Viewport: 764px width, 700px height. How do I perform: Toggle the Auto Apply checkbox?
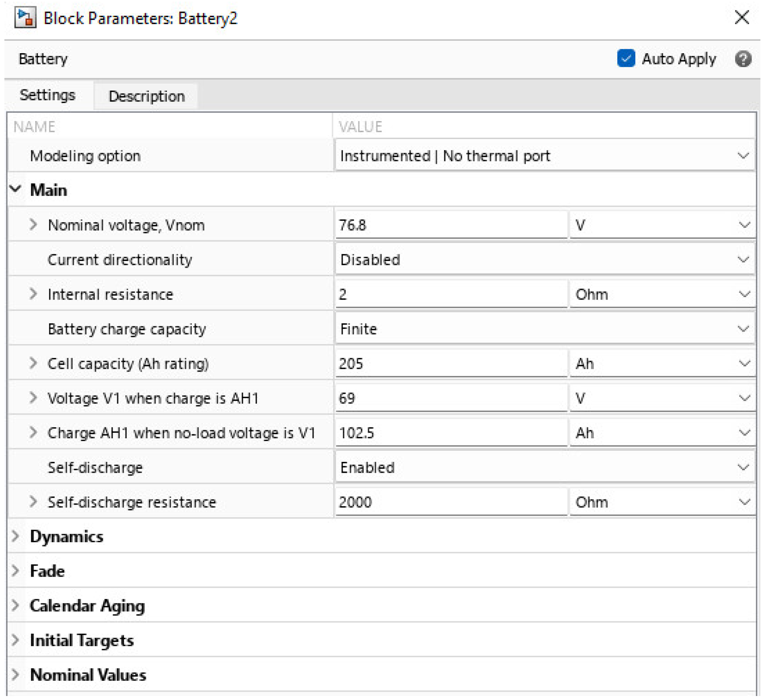[x=626, y=58]
